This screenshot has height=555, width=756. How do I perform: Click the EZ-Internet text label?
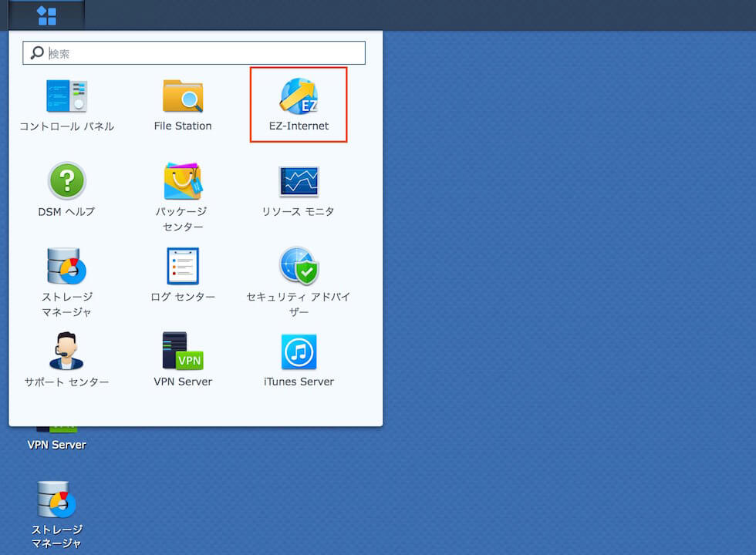[x=299, y=126]
